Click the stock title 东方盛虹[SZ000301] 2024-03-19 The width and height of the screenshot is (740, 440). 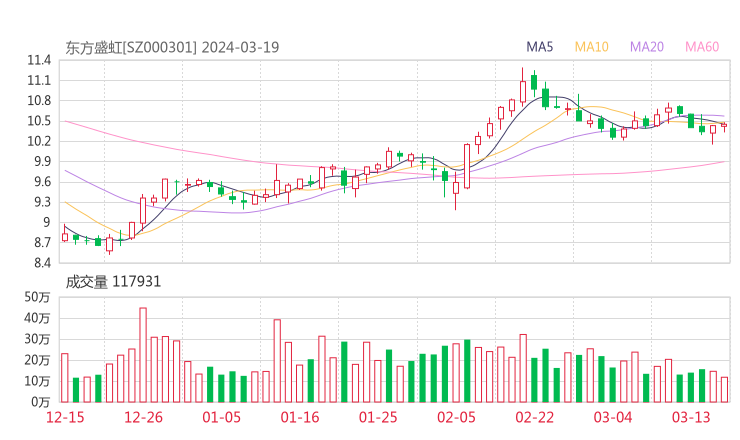pyautogui.click(x=172, y=47)
